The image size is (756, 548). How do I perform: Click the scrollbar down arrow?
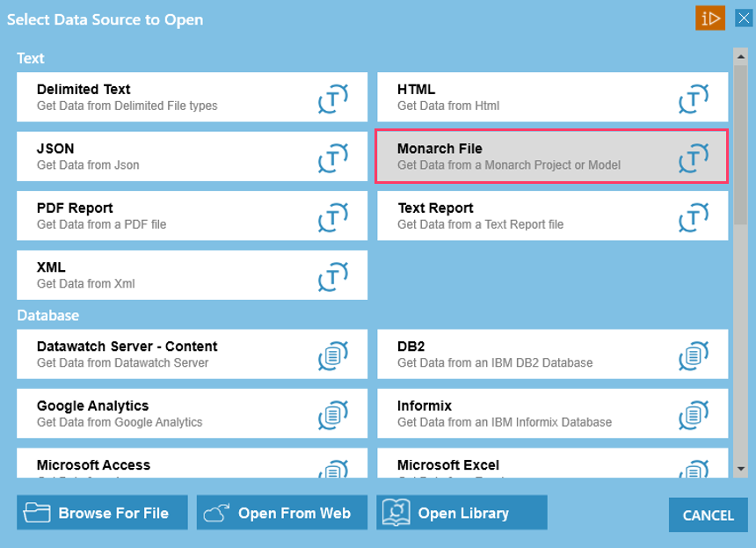click(740, 469)
